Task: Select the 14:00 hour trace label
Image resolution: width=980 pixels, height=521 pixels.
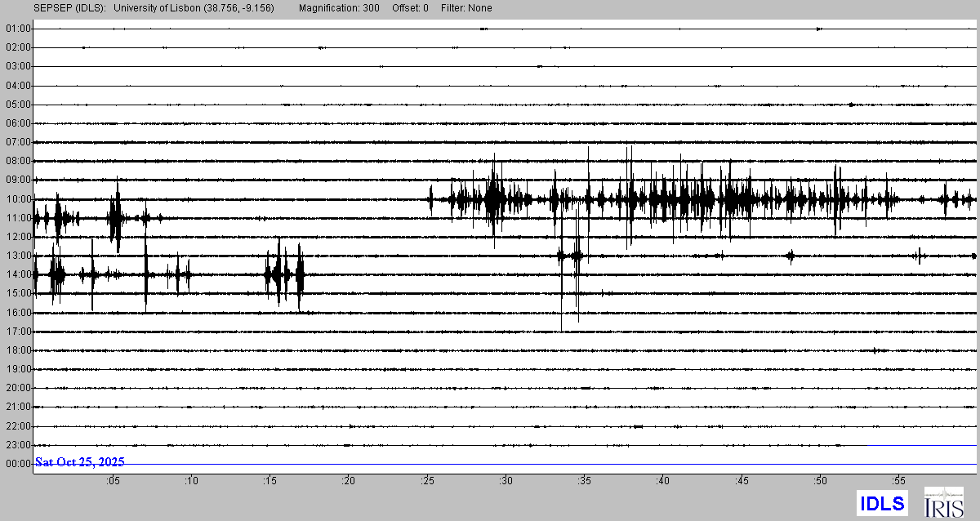Action: [x=18, y=275]
